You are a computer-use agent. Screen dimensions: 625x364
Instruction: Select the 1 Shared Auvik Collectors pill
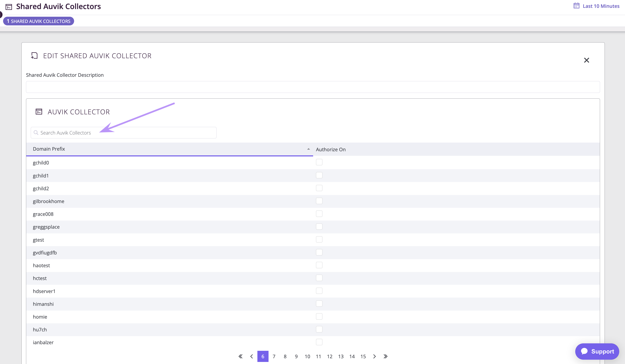click(x=38, y=21)
